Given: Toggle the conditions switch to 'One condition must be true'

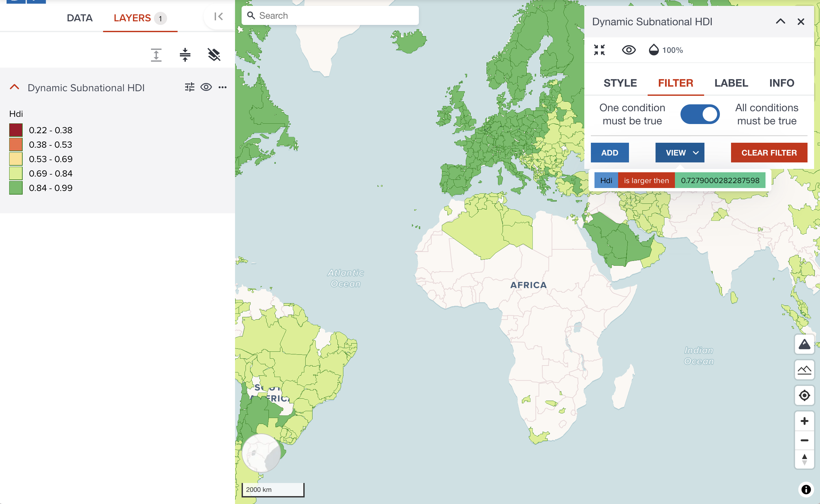Looking at the screenshot, I should click(700, 114).
